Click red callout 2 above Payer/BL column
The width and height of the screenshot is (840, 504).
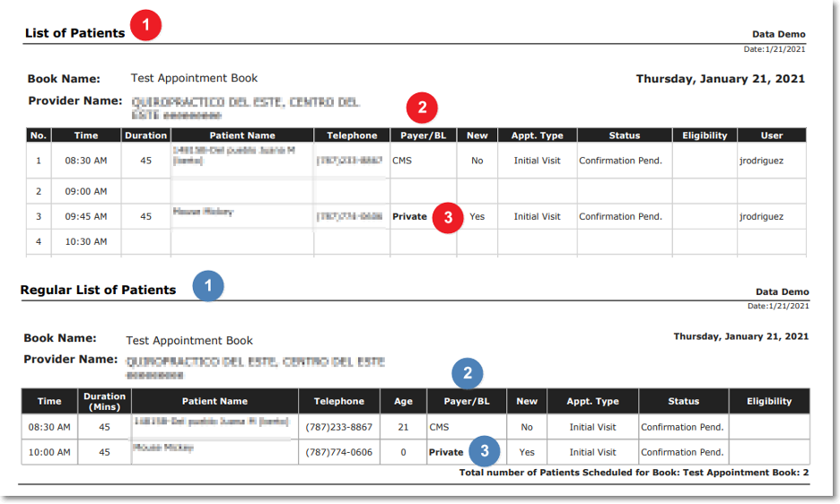422,109
